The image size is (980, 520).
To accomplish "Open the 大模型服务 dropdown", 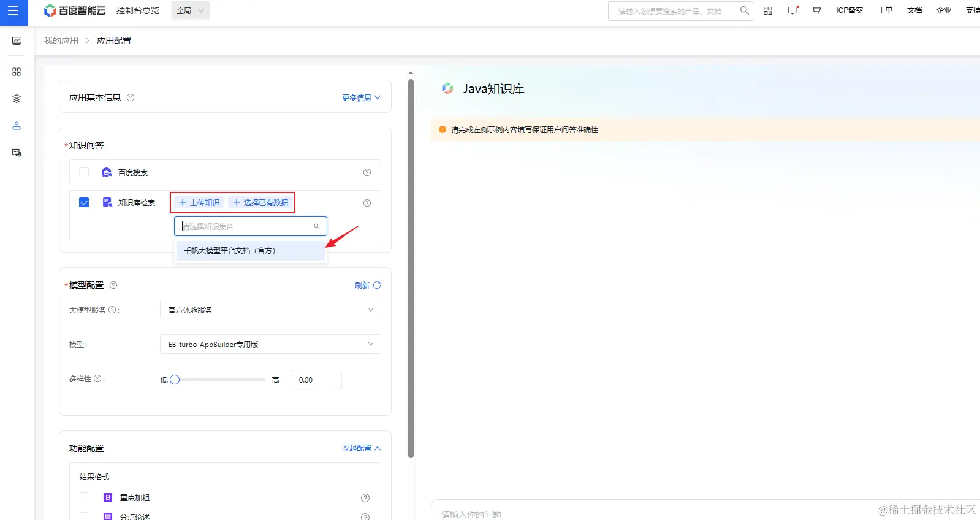I will (270, 310).
